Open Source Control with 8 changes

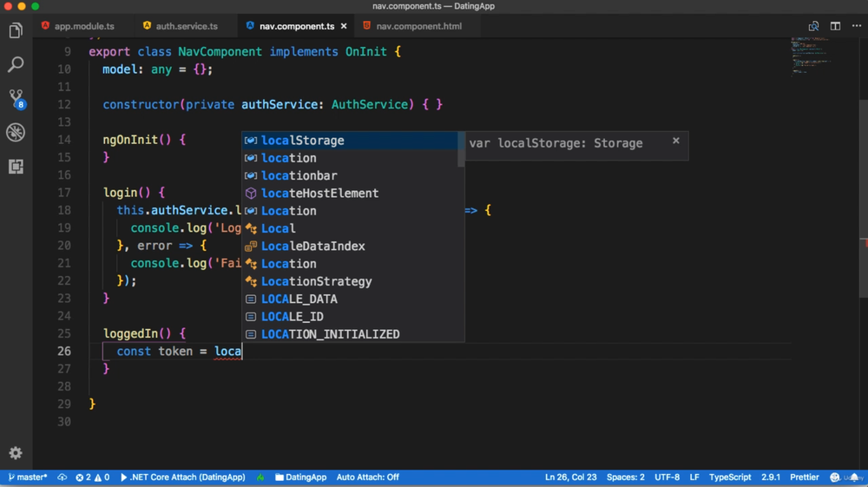16,99
